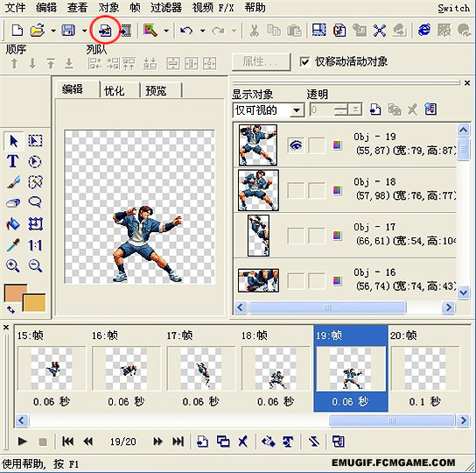Click the insert frame from file icon
The height and width of the screenshot is (473, 476).
point(105,31)
